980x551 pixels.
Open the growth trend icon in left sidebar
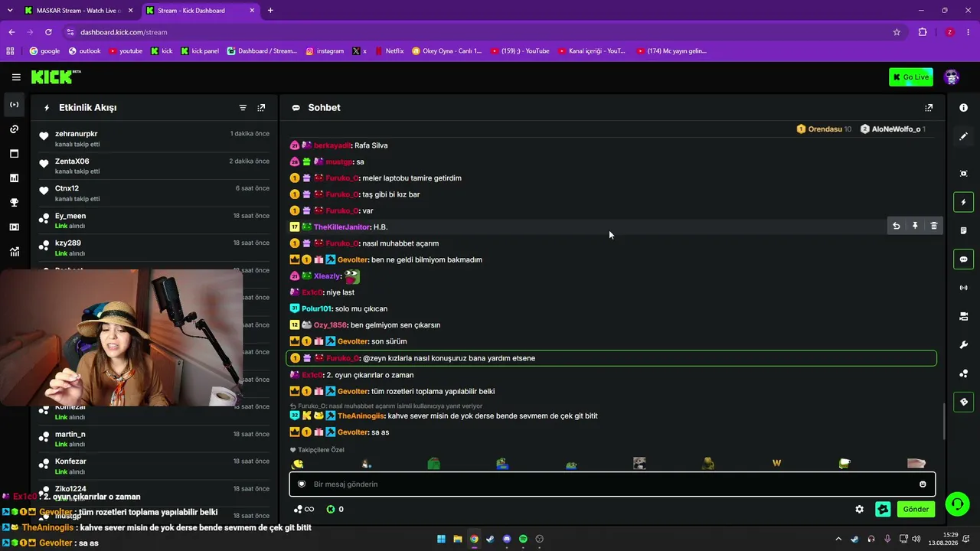[x=15, y=252]
